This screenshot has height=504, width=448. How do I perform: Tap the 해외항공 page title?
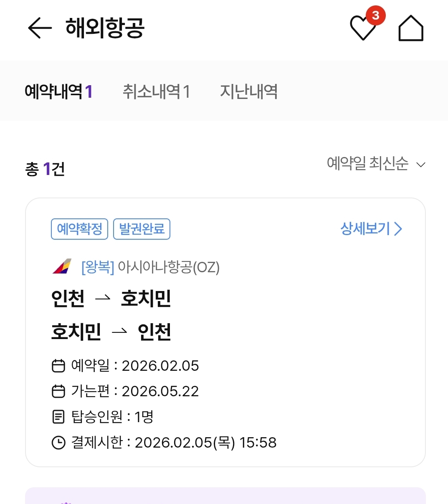click(105, 28)
